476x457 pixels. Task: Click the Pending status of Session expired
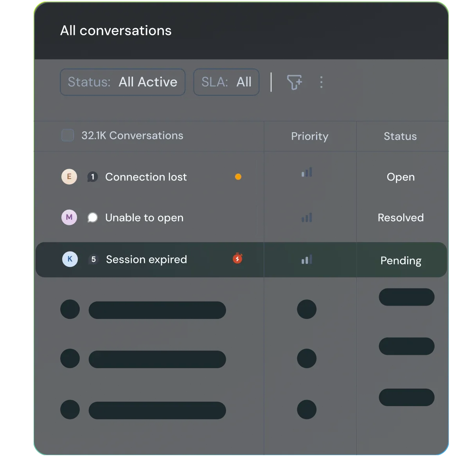pyautogui.click(x=401, y=261)
